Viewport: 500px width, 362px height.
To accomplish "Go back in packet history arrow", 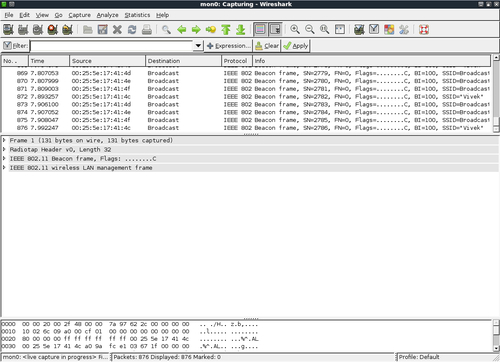I will (181, 30).
